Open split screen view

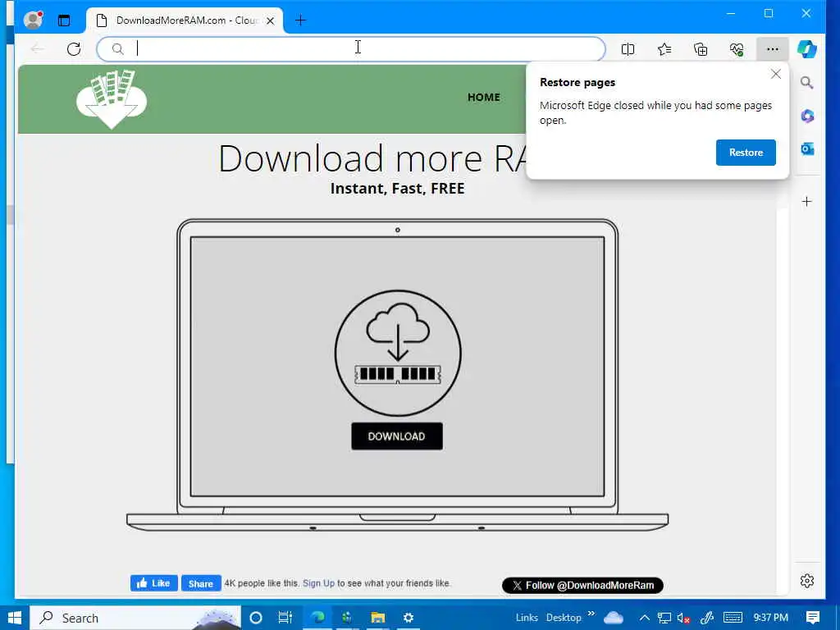[628, 49]
